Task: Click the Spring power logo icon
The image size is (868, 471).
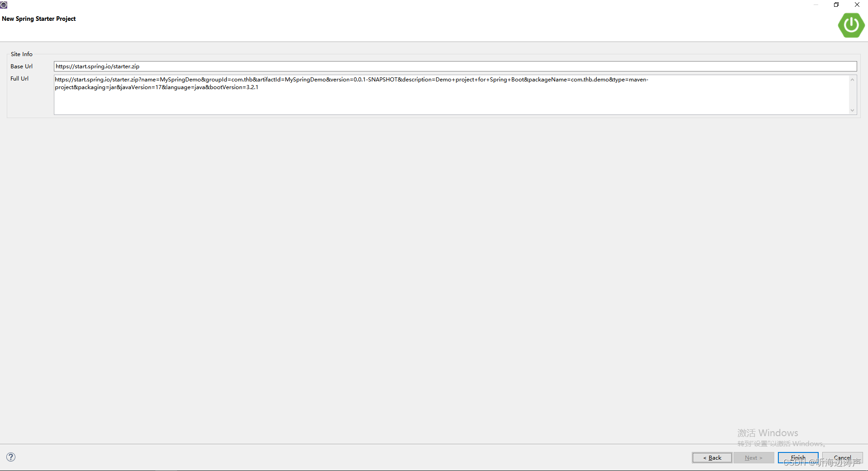Action: (851, 25)
